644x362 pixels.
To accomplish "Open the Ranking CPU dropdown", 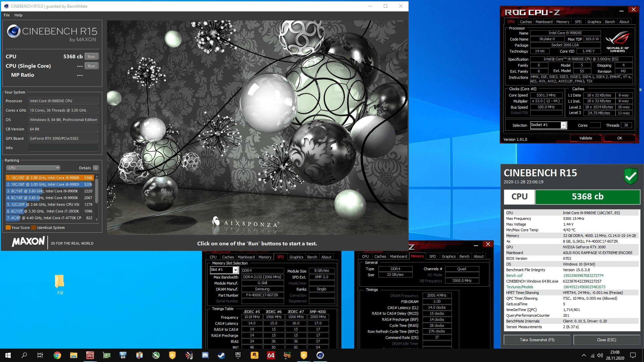I will click(33, 168).
